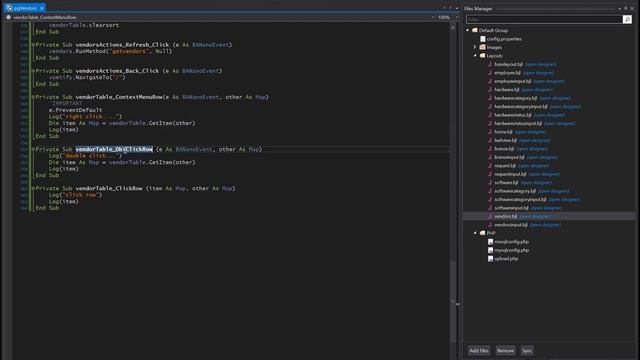Click the Layouts folder icon
Screen dimensions: 640x360
[482, 56]
